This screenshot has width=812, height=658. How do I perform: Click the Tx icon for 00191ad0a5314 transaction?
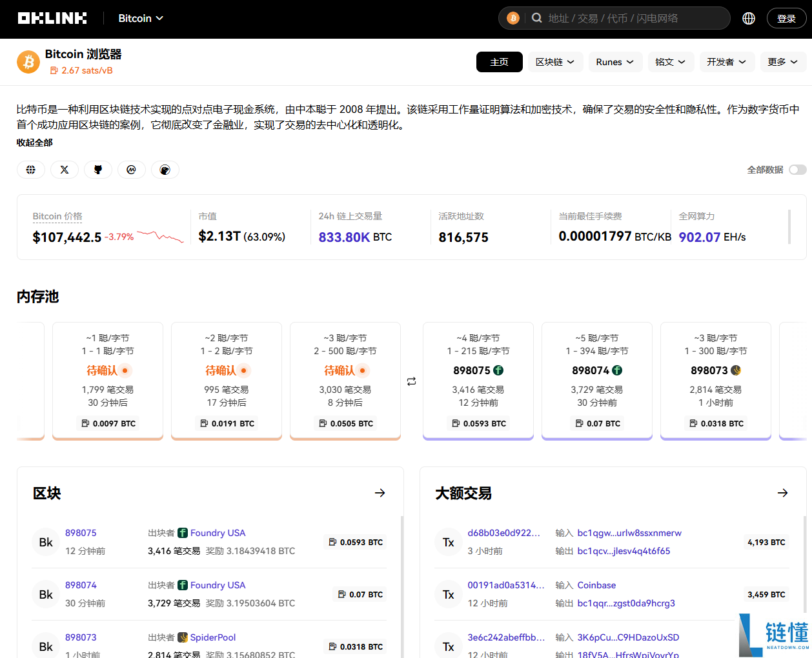(449, 594)
